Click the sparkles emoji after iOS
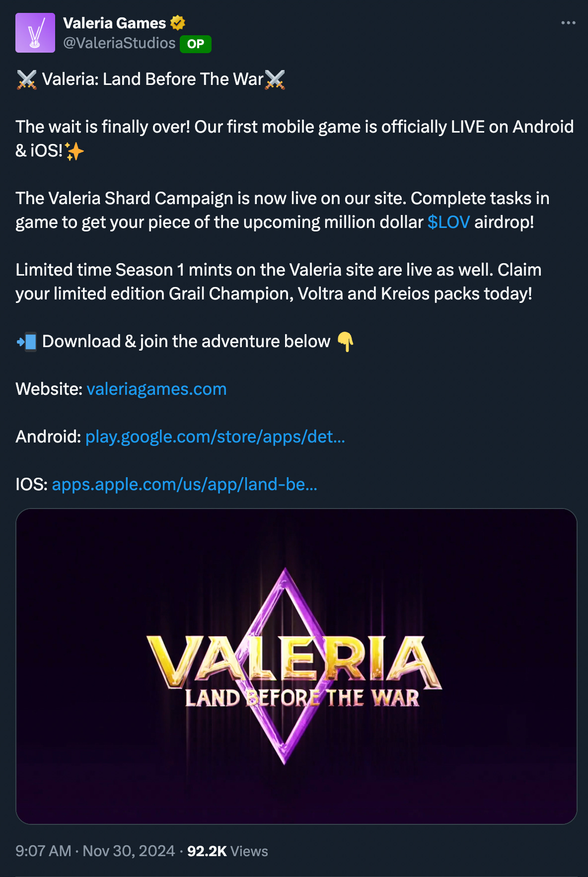The height and width of the screenshot is (877, 588). click(x=74, y=151)
